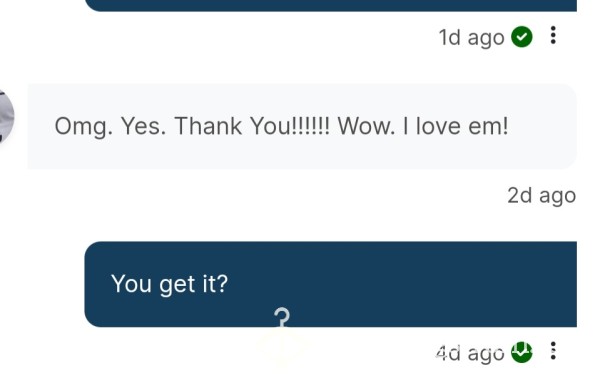Click the sender's round avatar photo
The height and width of the screenshot is (388, 600).
click(x=6, y=116)
